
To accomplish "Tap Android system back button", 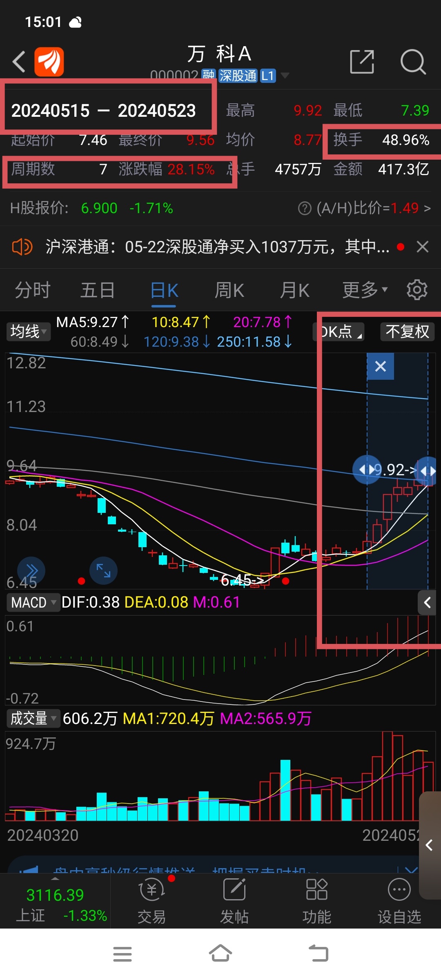I will point(318,953).
